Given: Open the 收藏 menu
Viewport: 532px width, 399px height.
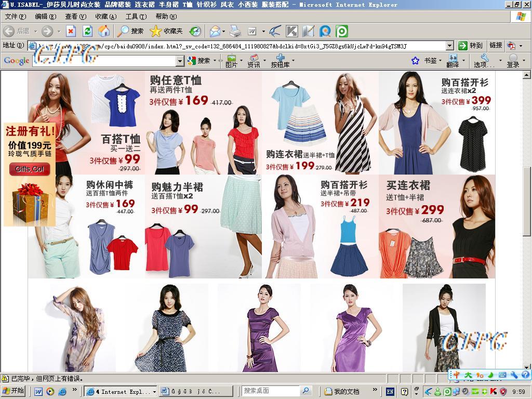Looking at the screenshot, I should tap(105, 16).
